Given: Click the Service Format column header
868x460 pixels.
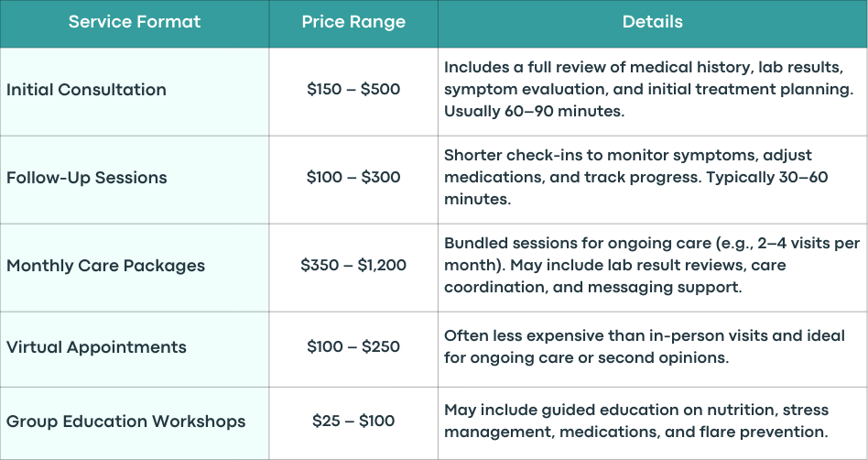Looking at the screenshot, I should [x=135, y=22].
